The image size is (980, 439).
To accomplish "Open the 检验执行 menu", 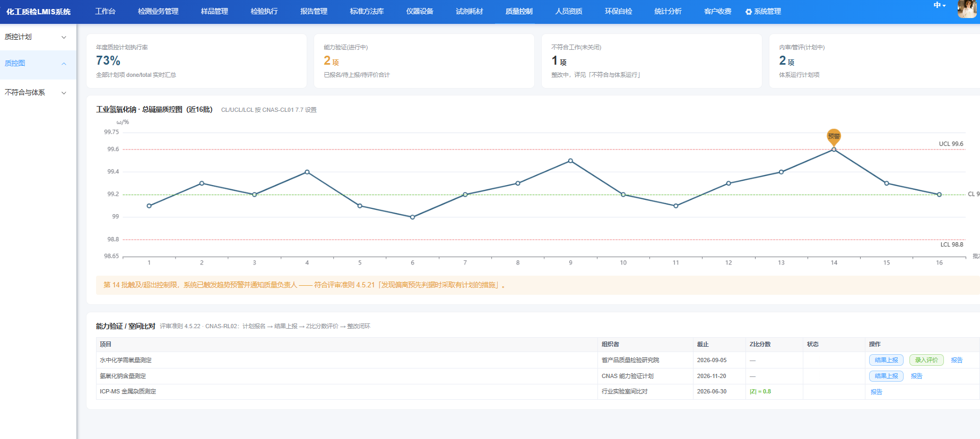I will [264, 11].
